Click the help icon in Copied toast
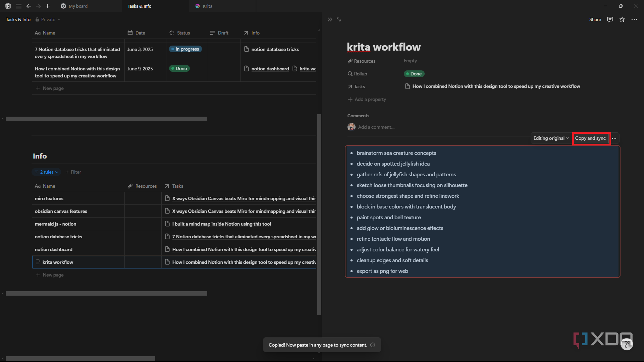Viewport: 644px width, 362px height. tap(373, 345)
